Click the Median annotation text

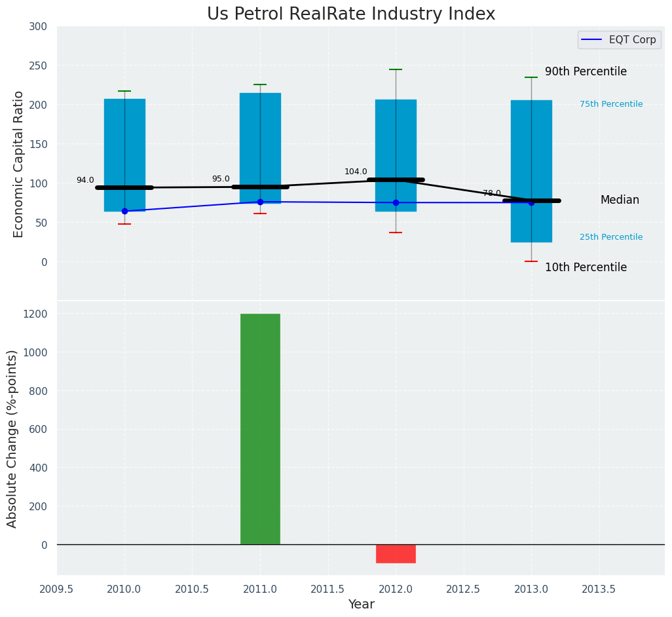pyautogui.click(x=619, y=200)
